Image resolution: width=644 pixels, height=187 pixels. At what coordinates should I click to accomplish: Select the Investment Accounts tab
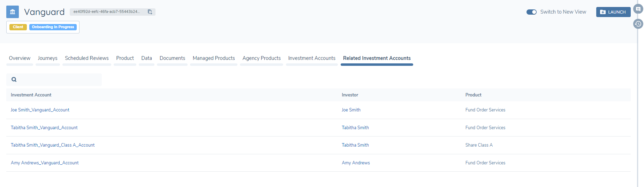point(312,58)
